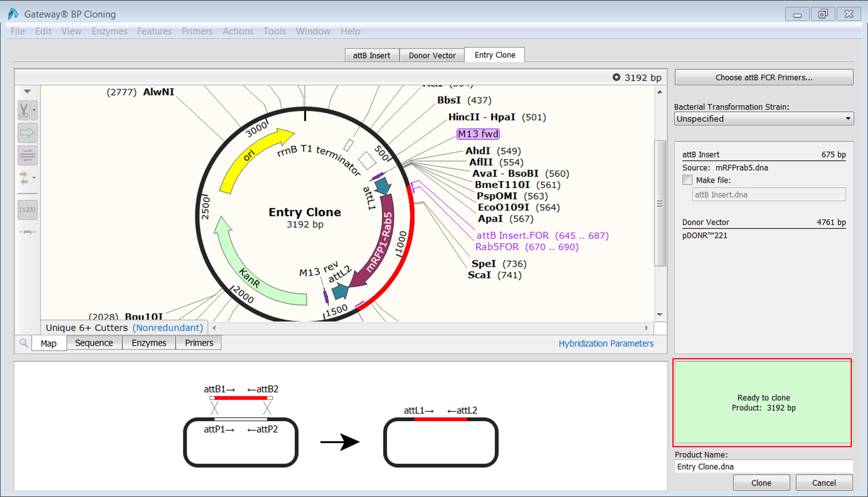Image resolution: width=868 pixels, height=497 pixels.
Task: Open Bacterial Transformation Strain dropdown
Action: click(764, 119)
